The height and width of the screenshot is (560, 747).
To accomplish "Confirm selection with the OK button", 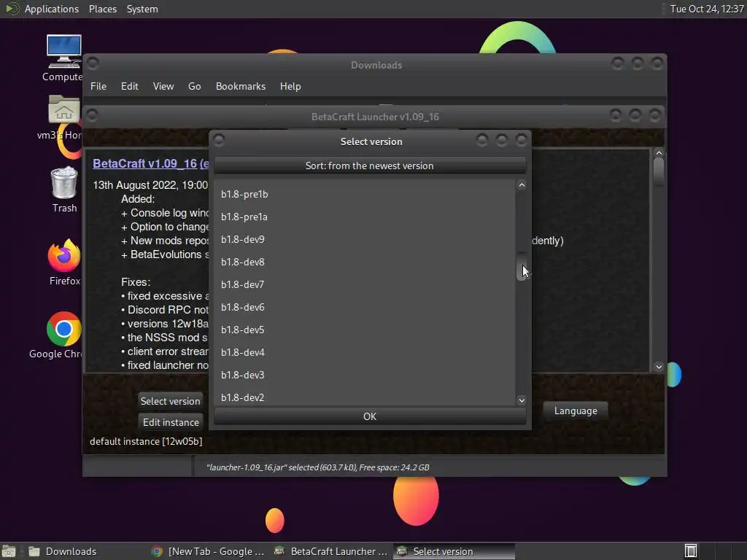I will pos(370,416).
